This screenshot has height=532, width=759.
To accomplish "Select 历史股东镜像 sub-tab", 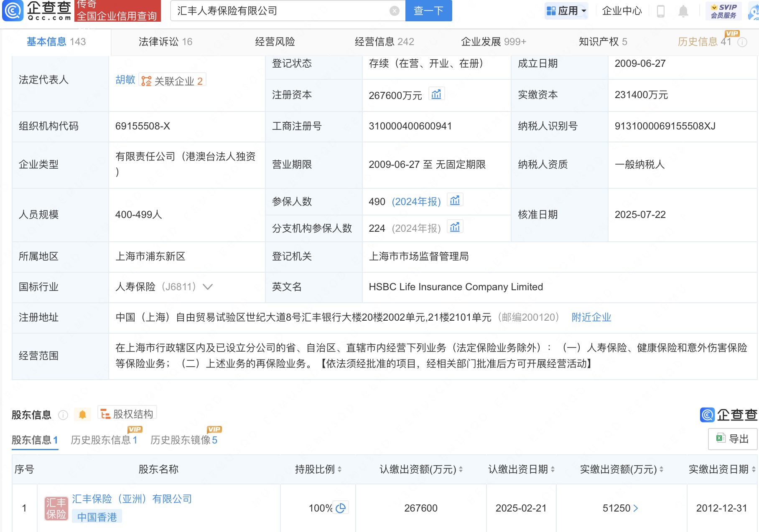I will 184,440.
